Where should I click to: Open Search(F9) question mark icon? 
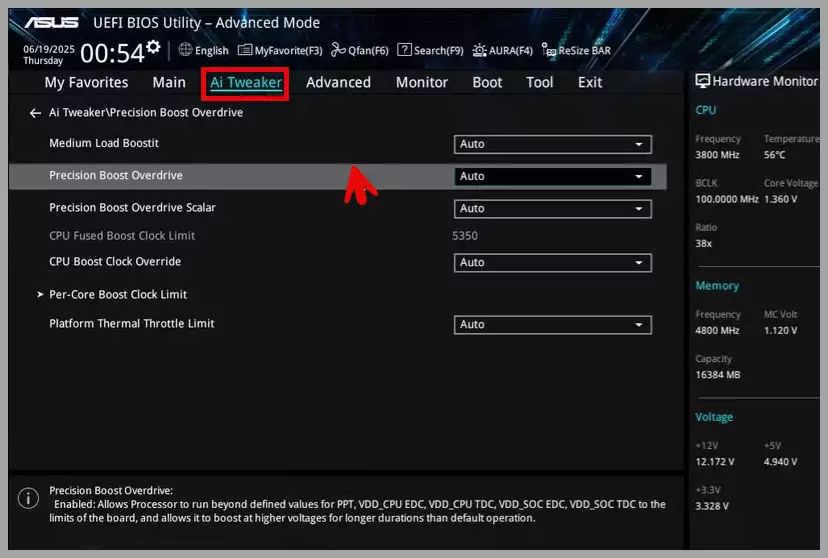point(404,50)
